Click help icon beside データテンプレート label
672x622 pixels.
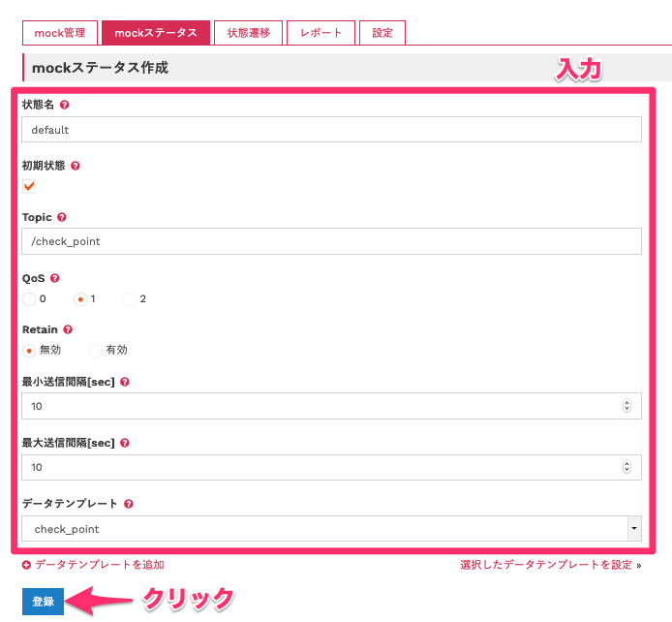point(129,504)
